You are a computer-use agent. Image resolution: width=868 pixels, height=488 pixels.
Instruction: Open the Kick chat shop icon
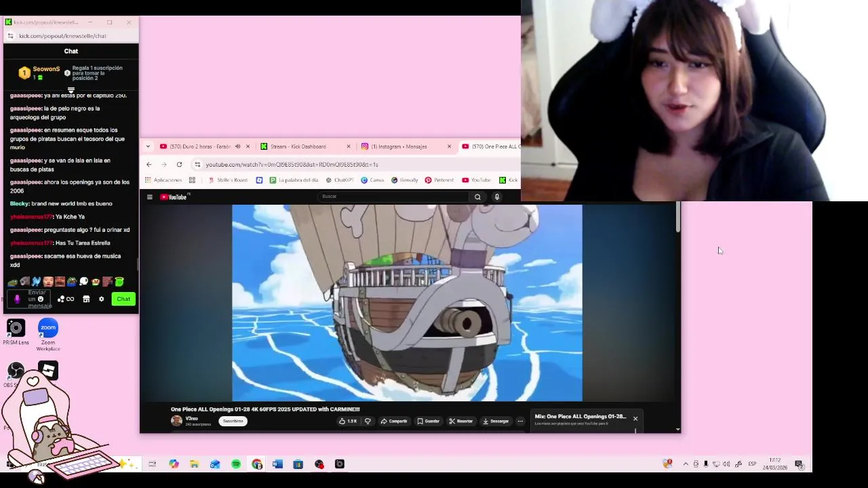(86, 299)
